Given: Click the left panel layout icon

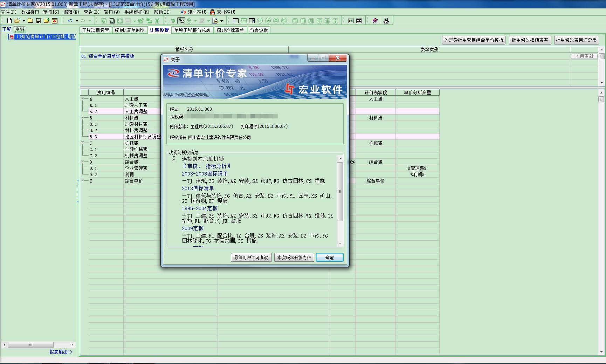Looking at the screenshot, I should [x=236, y=21].
